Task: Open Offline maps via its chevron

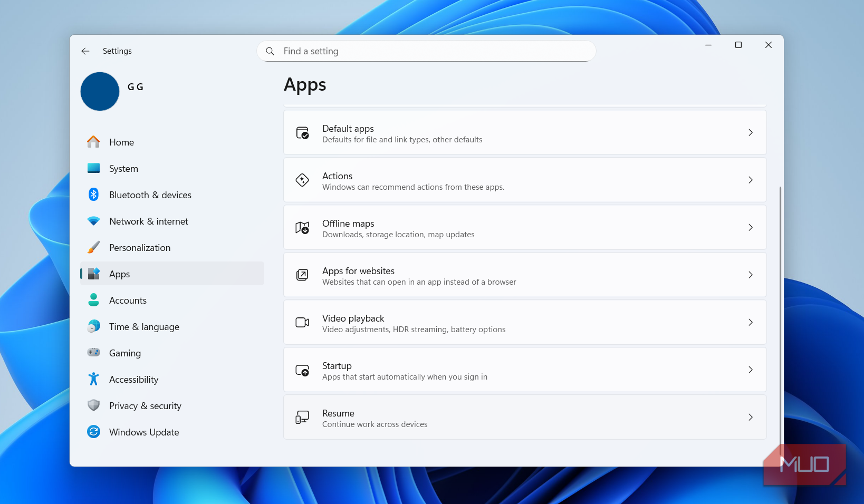Action: click(751, 228)
